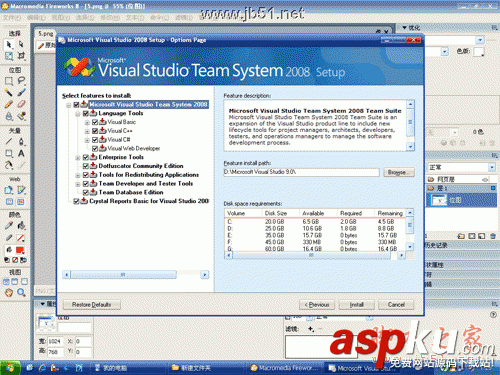Image resolution: width=500 pixels, height=375 pixels.
Task: Toggle Microsoft Visual Studio Team System 2008 checkbox
Action: [76, 105]
